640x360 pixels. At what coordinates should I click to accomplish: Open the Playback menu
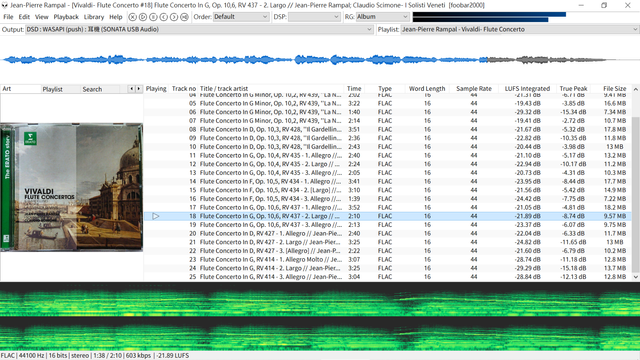pyautogui.click(x=66, y=17)
